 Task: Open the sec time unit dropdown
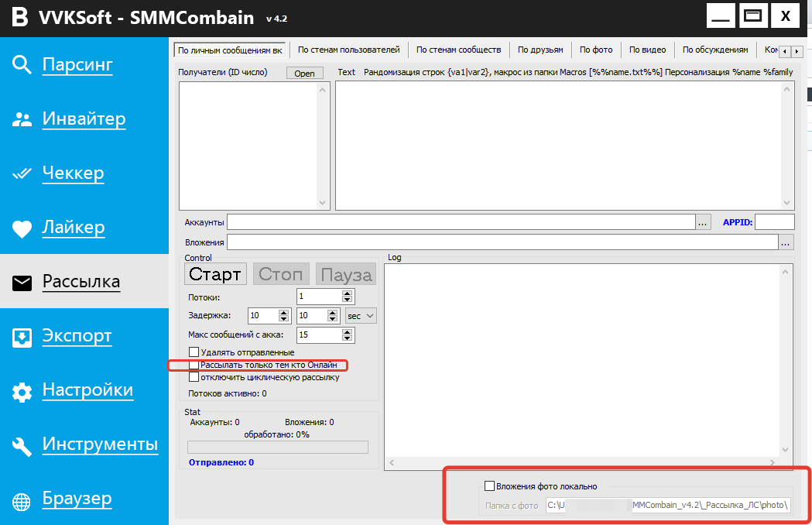(359, 315)
